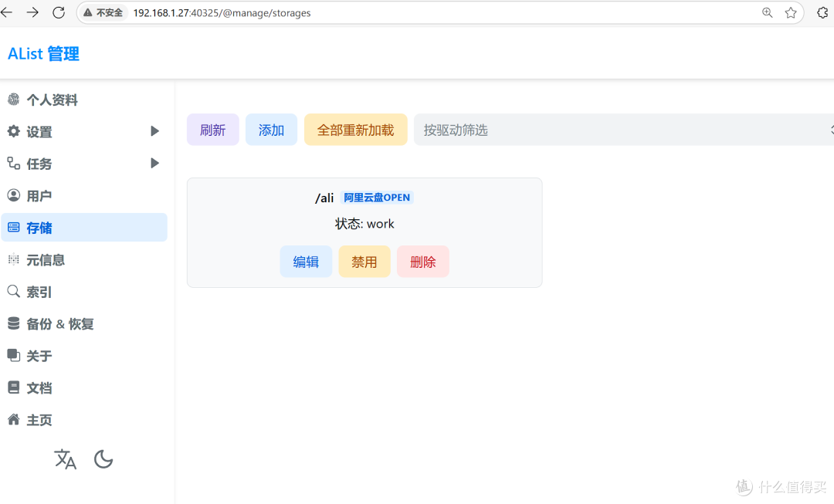Viewport: 834px width, 504px height.
Task: Click the meta grid icon beside 元信息
Action: [13, 259]
